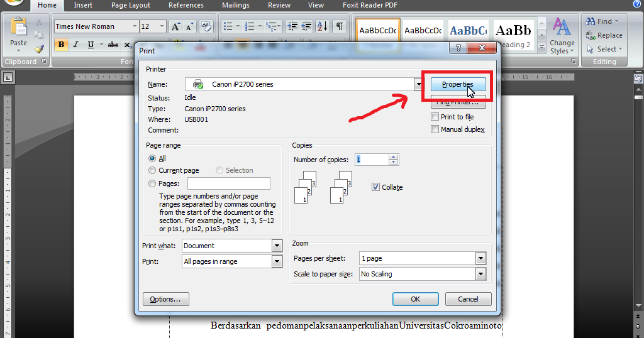This screenshot has width=644, height=338.
Task: Open the font size 12 dropdown
Action: coord(162,26)
